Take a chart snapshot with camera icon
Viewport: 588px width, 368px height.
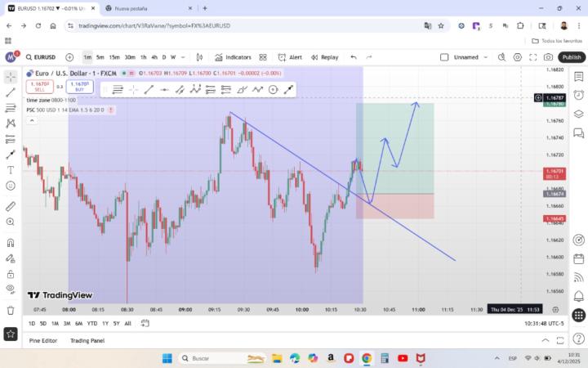pos(548,57)
